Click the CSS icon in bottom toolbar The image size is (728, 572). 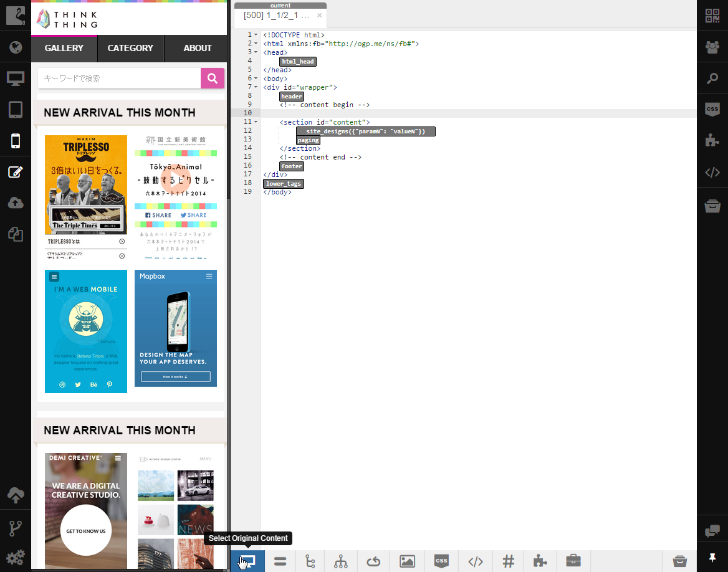coord(441,561)
